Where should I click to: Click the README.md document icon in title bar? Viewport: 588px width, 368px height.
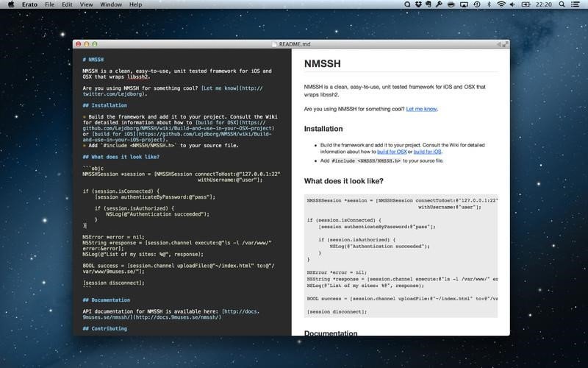pyautogui.click(x=274, y=44)
